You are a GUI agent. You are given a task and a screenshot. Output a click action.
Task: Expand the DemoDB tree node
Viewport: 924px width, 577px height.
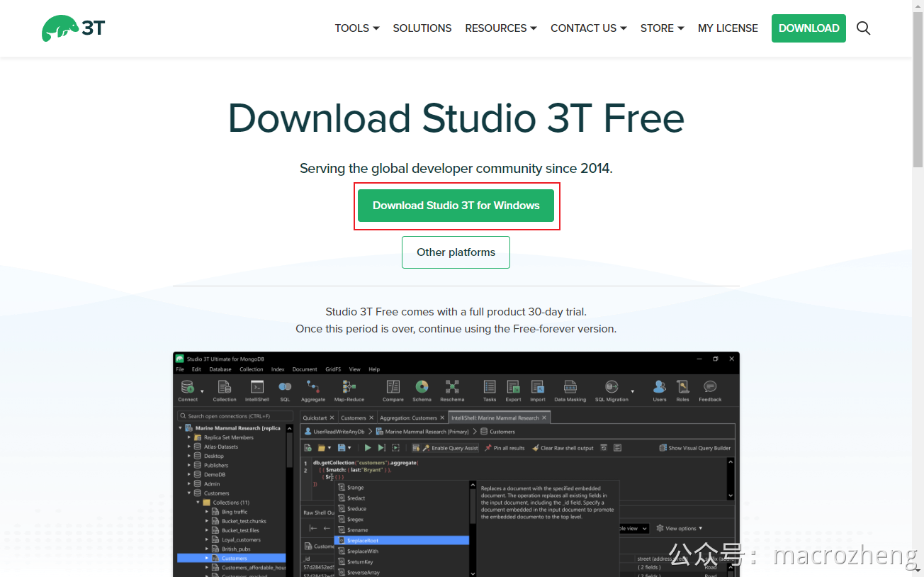(x=189, y=474)
